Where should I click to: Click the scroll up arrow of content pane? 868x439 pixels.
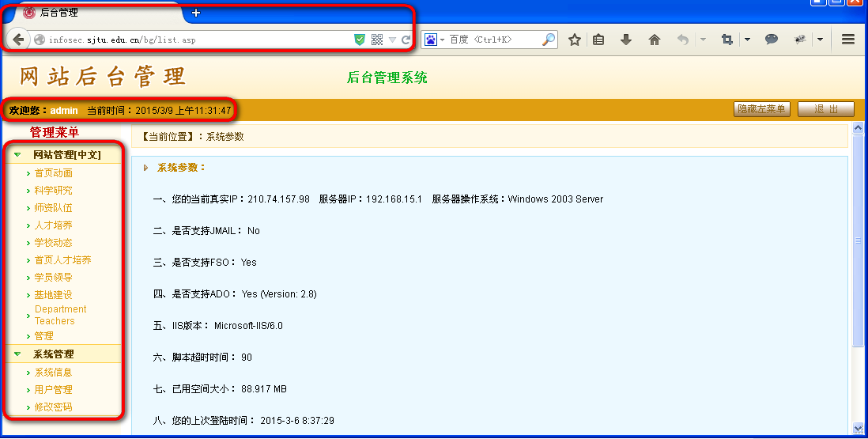click(x=859, y=128)
